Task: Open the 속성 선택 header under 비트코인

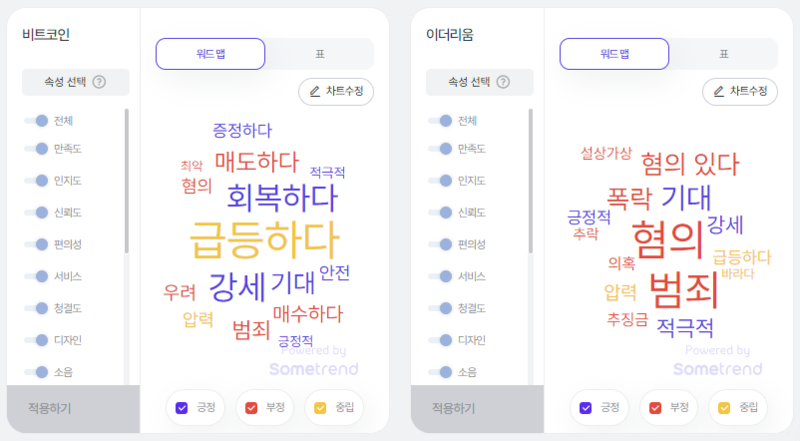Action: (x=76, y=82)
